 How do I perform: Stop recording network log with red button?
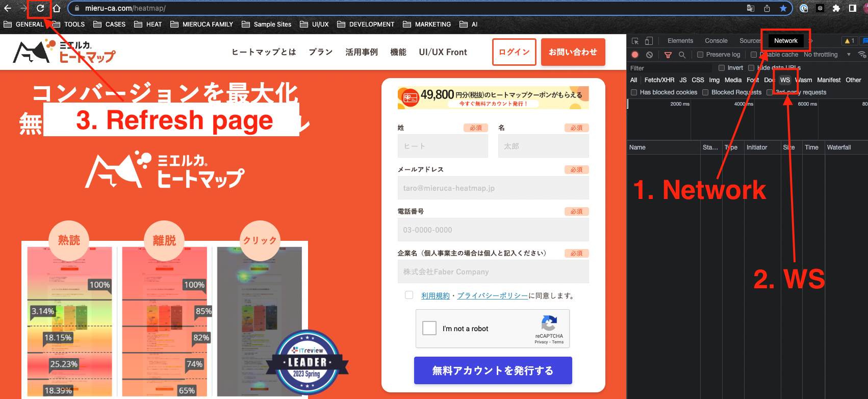coord(635,55)
